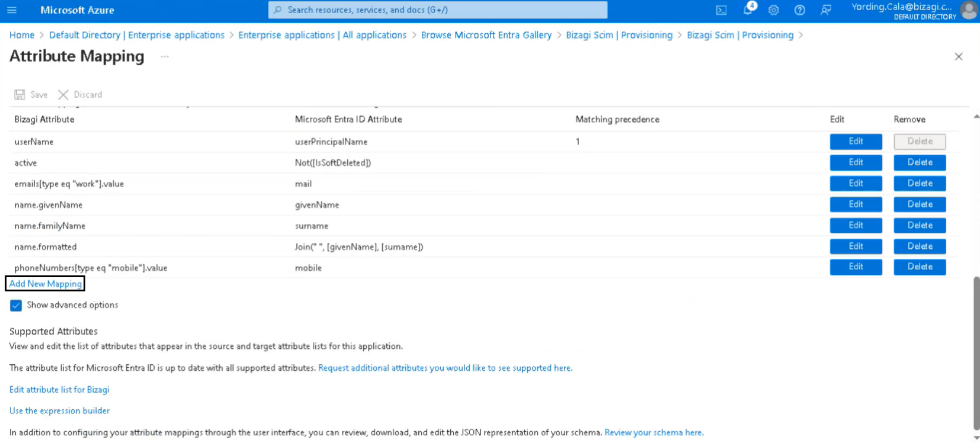
Task: Click the Discard X icon
Action: pyautogui.click(x=63, y=95)
